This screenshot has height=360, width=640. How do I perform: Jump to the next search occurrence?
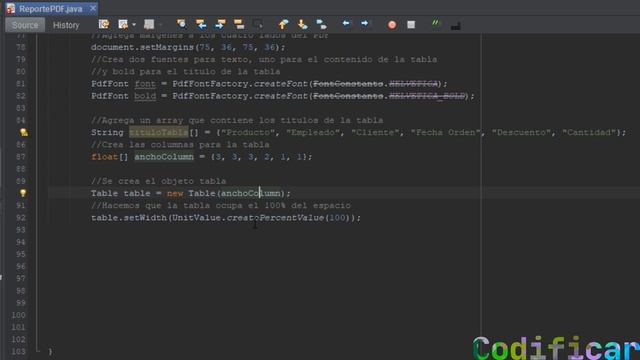pyautogui.click(x=220, y=24)
